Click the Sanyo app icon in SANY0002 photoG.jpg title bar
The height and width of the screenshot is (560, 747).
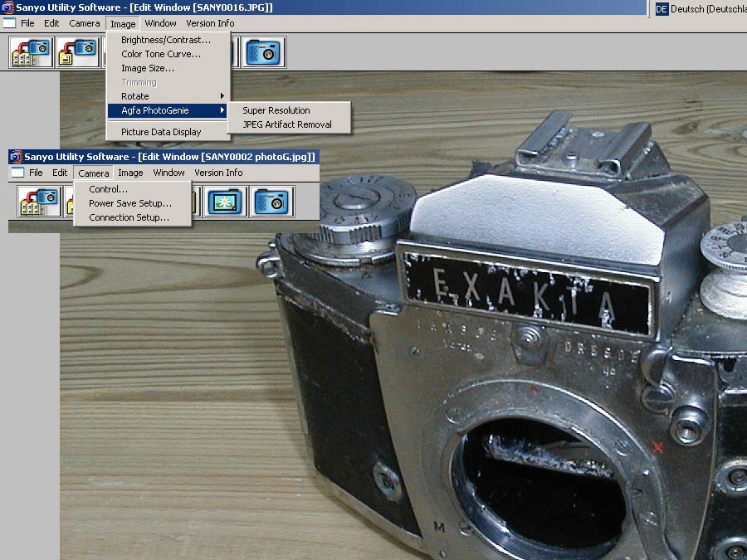point(17,157)
